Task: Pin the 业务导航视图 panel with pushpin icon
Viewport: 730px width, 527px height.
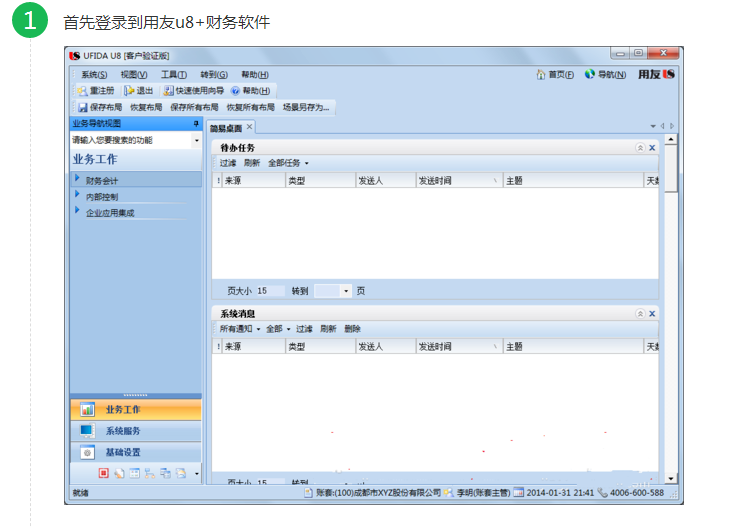Action: [x=196, y=123]
